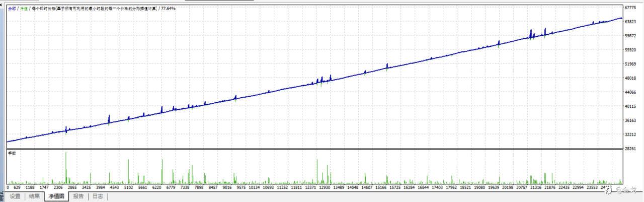The width and height of the screenshot is (644, 202).
Task: Click the 59872 value on price axis
Action: (631, 36)
